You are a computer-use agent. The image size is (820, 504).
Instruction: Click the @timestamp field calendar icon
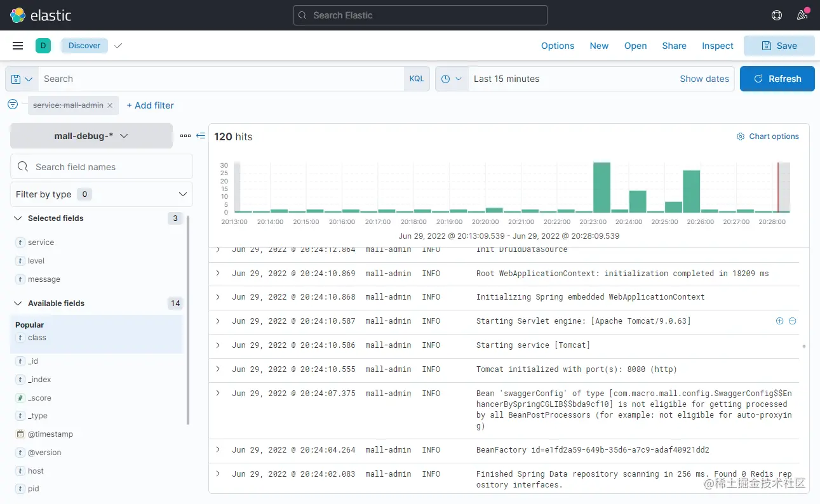point(20,434)
